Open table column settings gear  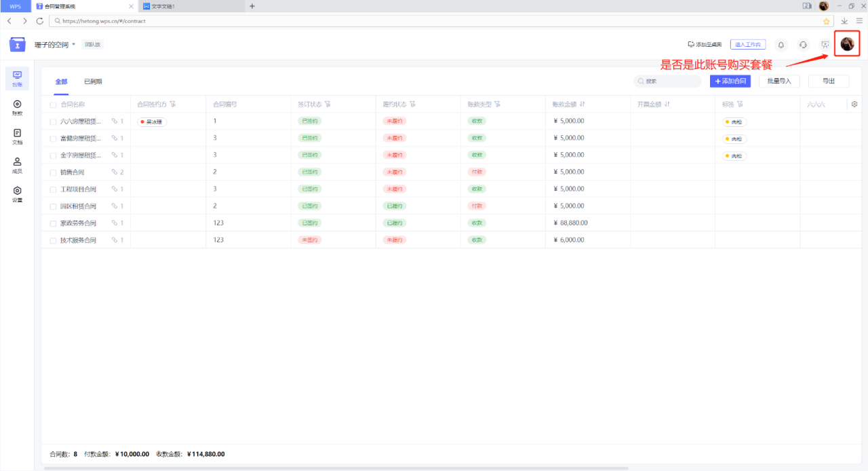click(854, 105)
